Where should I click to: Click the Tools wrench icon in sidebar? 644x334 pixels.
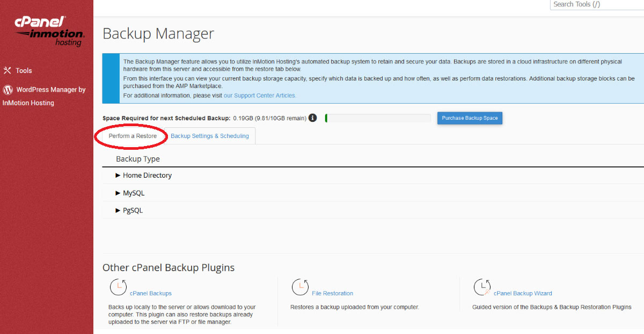(7, 70)
